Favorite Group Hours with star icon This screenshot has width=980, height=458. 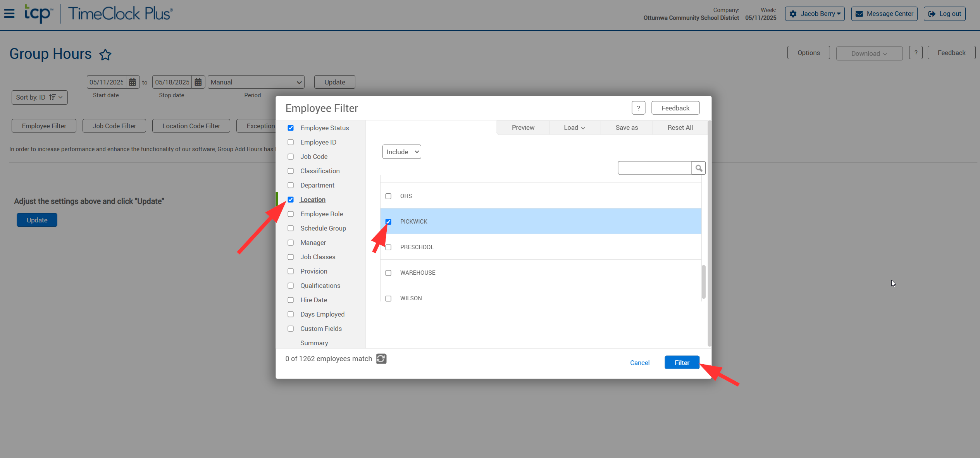coord(105,55)
